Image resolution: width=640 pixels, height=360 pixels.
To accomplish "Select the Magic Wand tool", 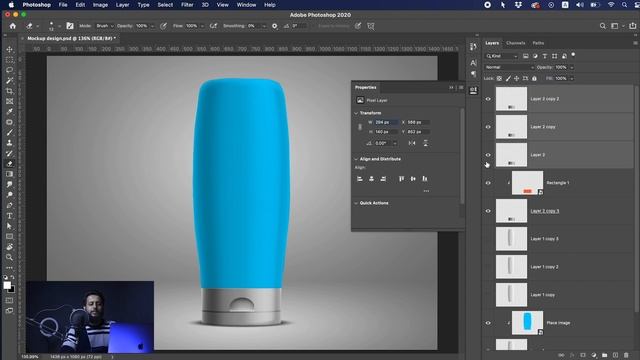I will [x=9, y=80].
